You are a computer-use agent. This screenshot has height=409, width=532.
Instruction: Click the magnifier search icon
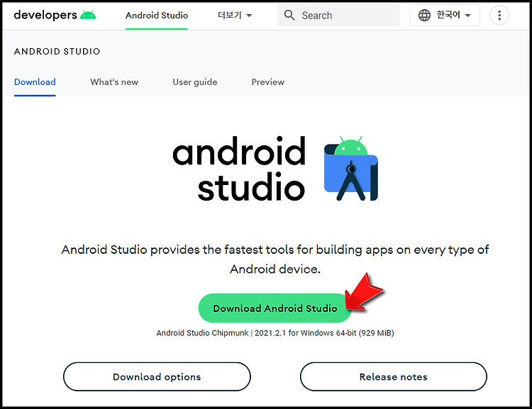tap(289, 15)
